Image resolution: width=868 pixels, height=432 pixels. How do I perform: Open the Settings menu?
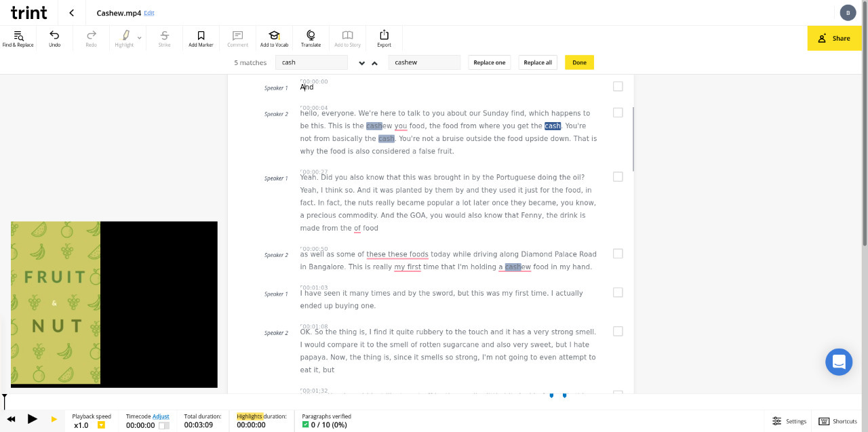point(789,421)
